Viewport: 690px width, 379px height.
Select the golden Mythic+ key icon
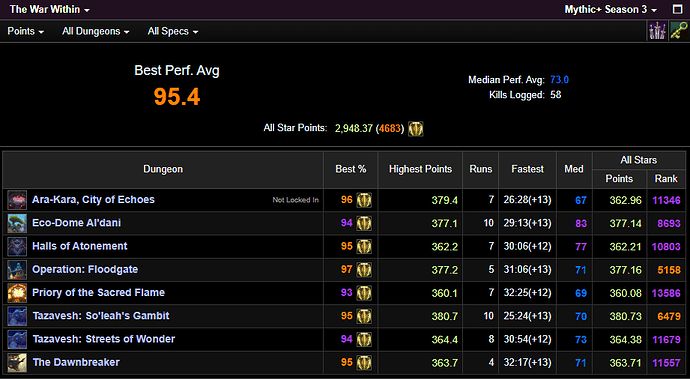[x=678, y=31]
